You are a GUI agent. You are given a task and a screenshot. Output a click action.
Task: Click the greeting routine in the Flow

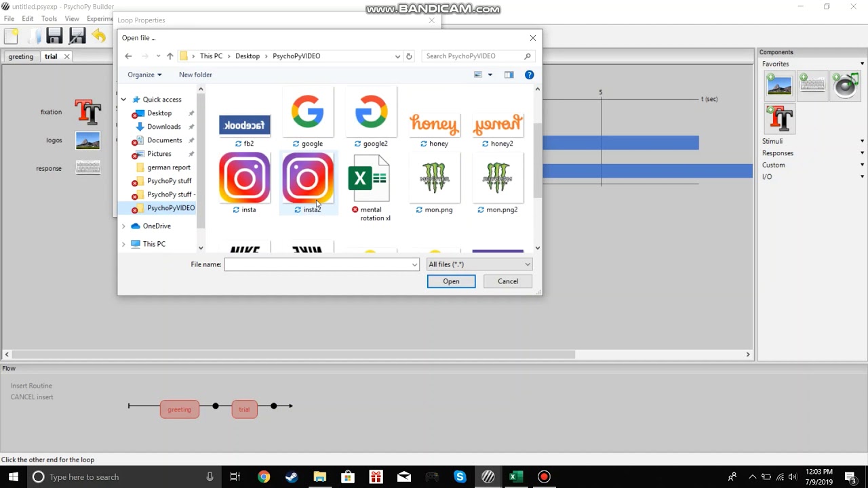(180, 409)
